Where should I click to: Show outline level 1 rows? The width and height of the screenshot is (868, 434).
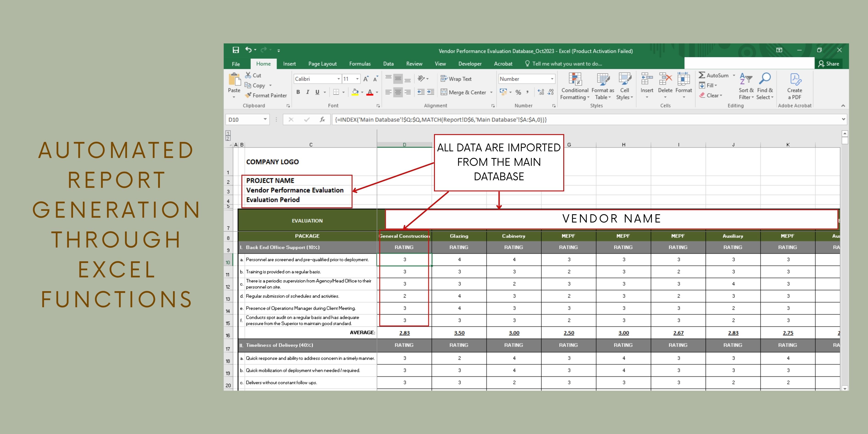(x=228, y=133)
